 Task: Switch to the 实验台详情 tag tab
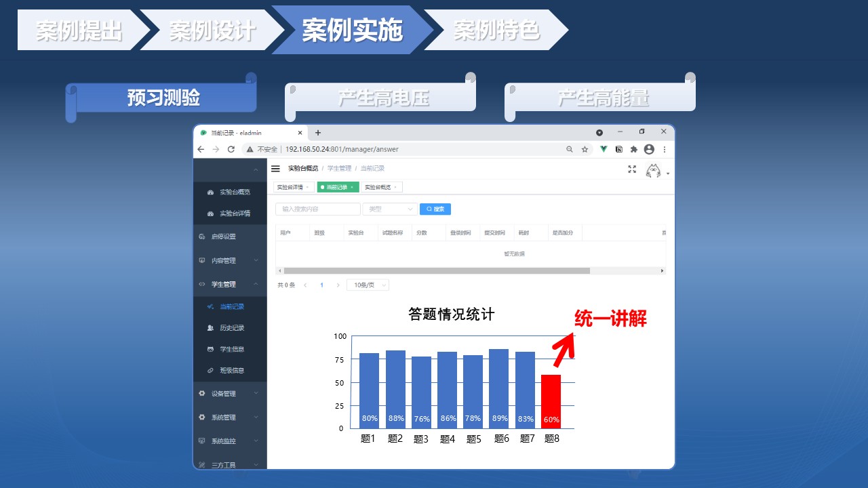(290, 187)
